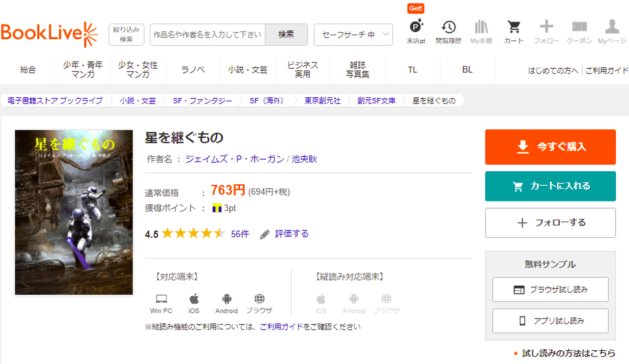Select the ラノベ category tab
This screenshot has width=629, height=364.
tap(193, 70)
